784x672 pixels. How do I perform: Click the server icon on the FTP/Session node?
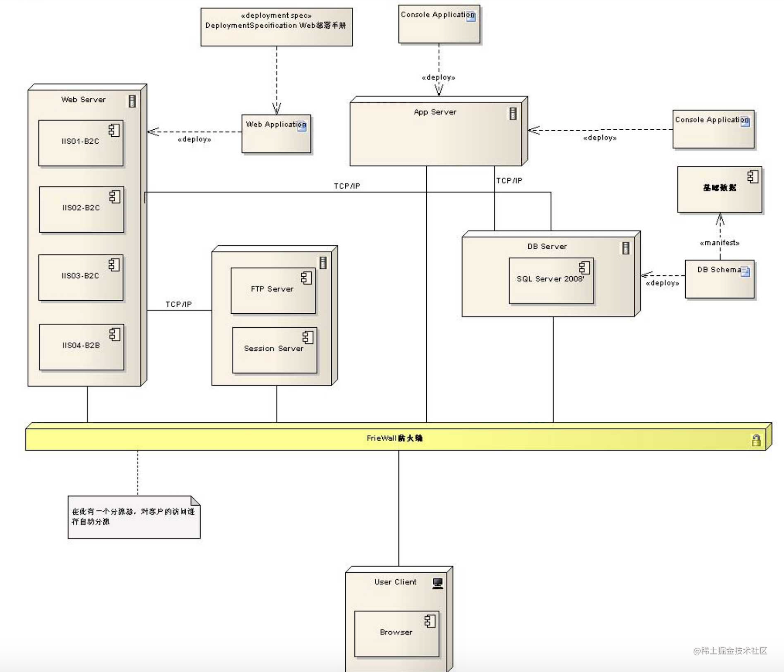coord(323,263)
